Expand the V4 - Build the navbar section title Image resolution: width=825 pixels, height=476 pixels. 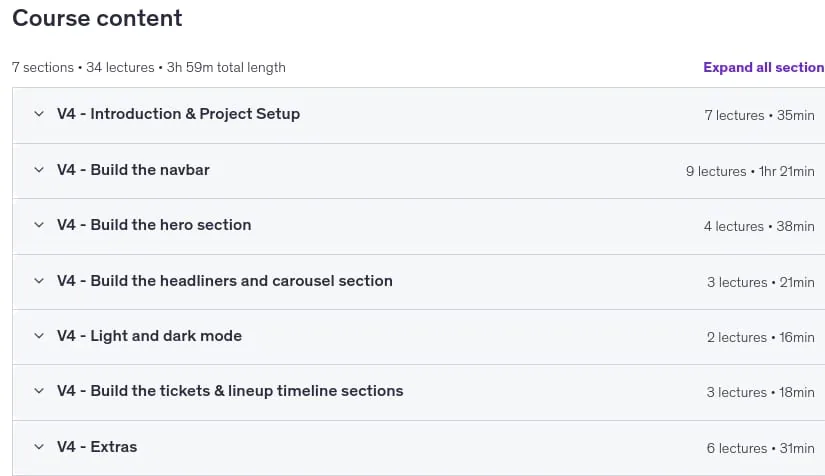click(133, 170)
